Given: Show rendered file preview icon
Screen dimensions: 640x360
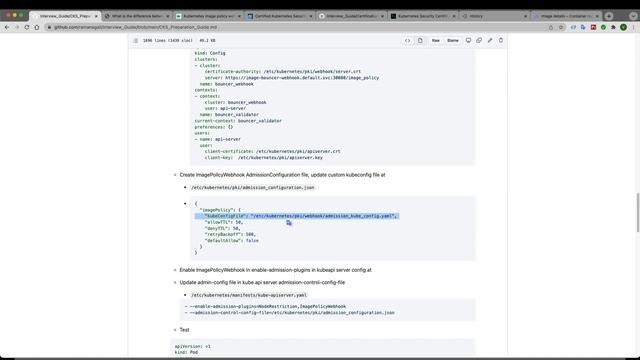Looking at the screenshot, I should pos(420,40).
